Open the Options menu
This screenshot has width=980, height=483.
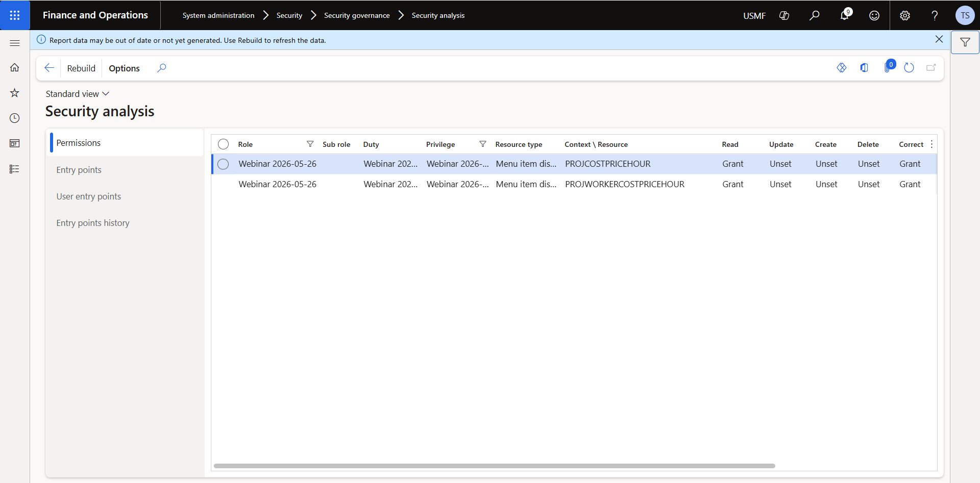click(x=124, y=68)
